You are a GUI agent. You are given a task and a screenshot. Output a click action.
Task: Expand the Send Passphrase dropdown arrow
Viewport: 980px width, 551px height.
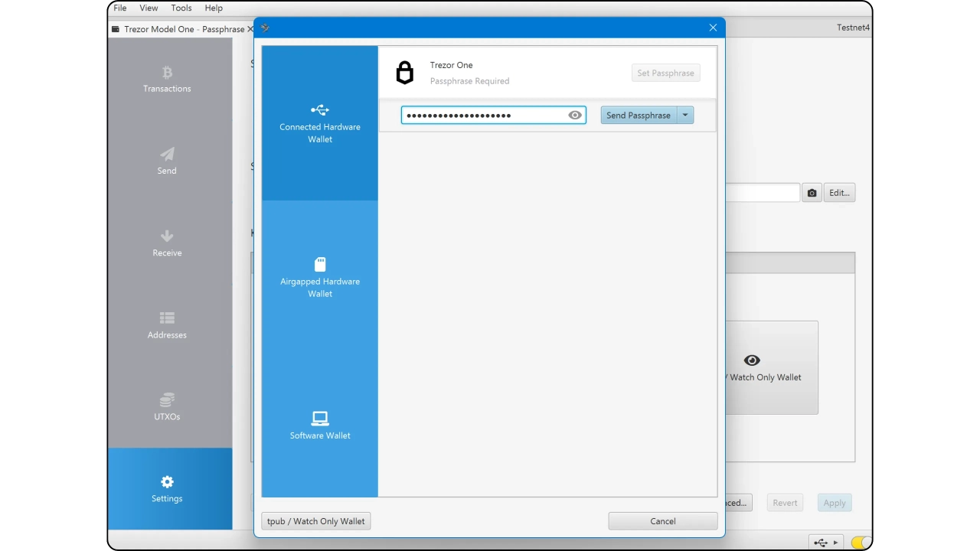coord(685,116)
